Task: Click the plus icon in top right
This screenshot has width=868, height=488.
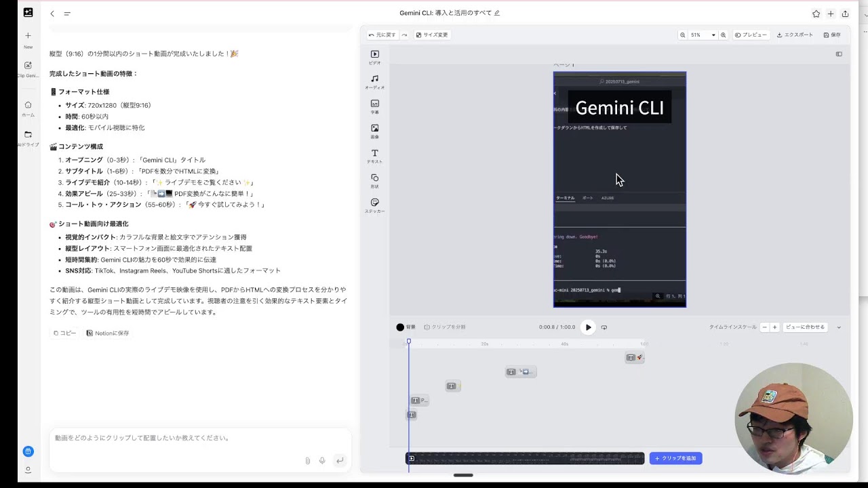Action: click(x=831, y=14)
